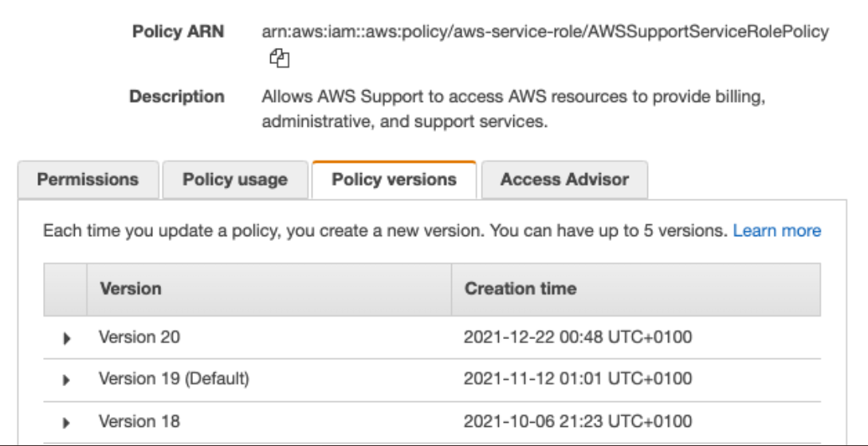Screen dimensions: 868x446
Task: Switch to the Permissions tab
Action: tap(88, 180)
